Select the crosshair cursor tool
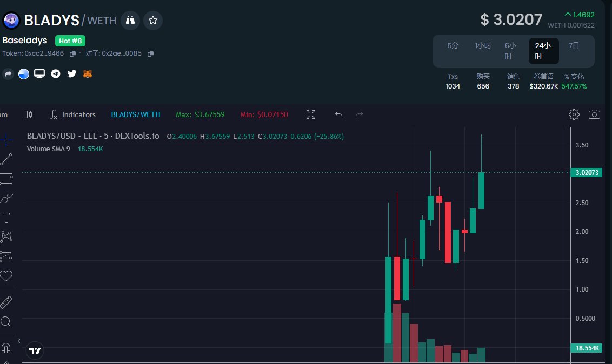 click(x=6, y=139)
